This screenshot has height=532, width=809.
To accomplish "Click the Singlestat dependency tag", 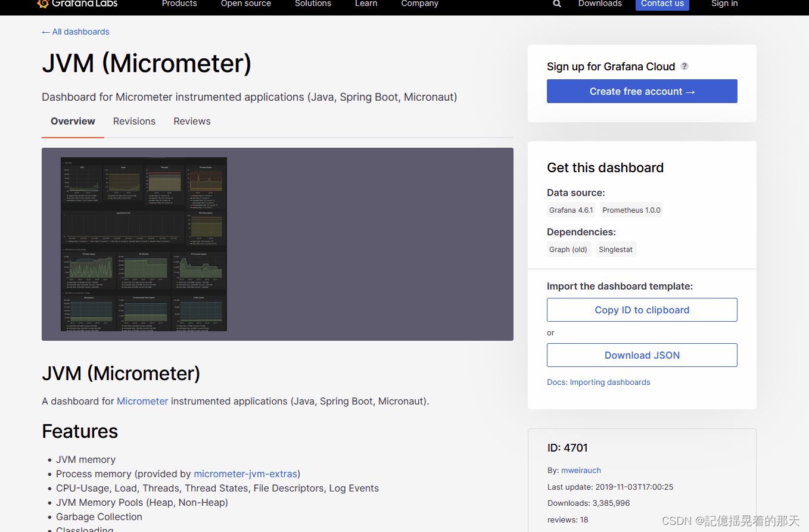I will click(616, 250).
